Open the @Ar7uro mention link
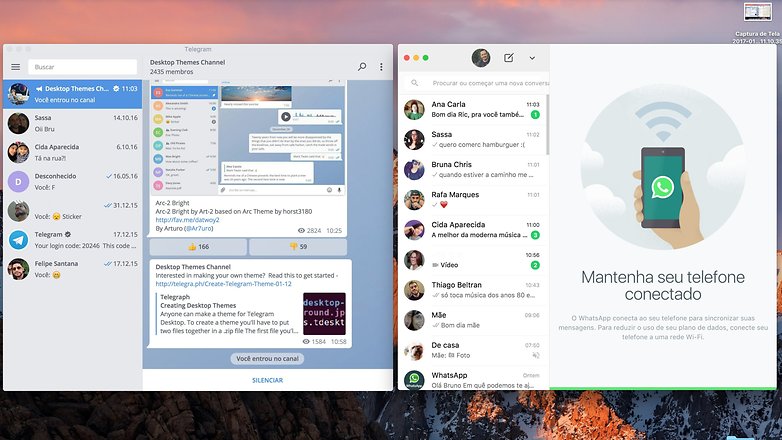This screenshot has height=440, width=782. click(x=198, y=228)
